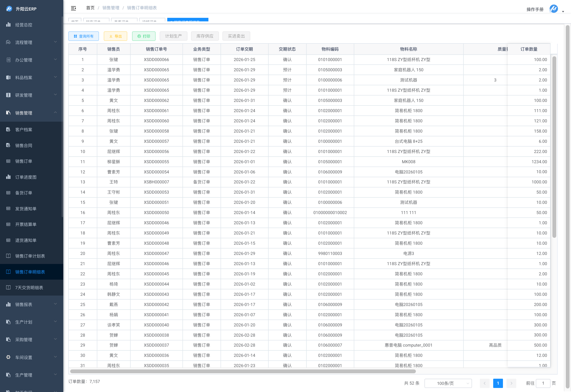571x392 pixels.
Task: Open 订单进度图 chart item in the sidebar
Action: pyautogui.click(x=25, y=177)
